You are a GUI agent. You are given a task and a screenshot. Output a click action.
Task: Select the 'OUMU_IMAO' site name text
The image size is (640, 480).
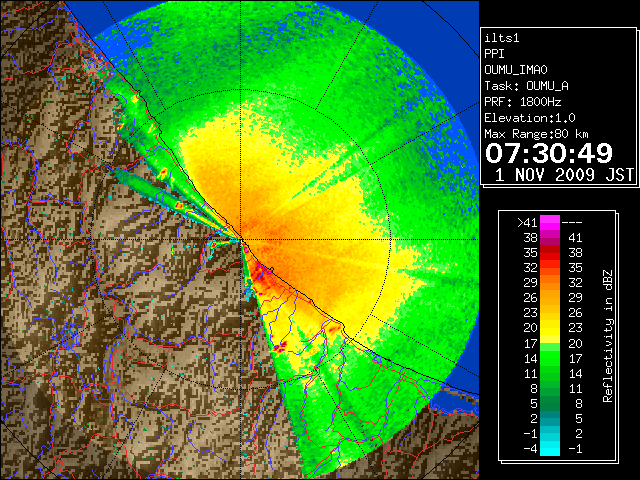(516, 70)
